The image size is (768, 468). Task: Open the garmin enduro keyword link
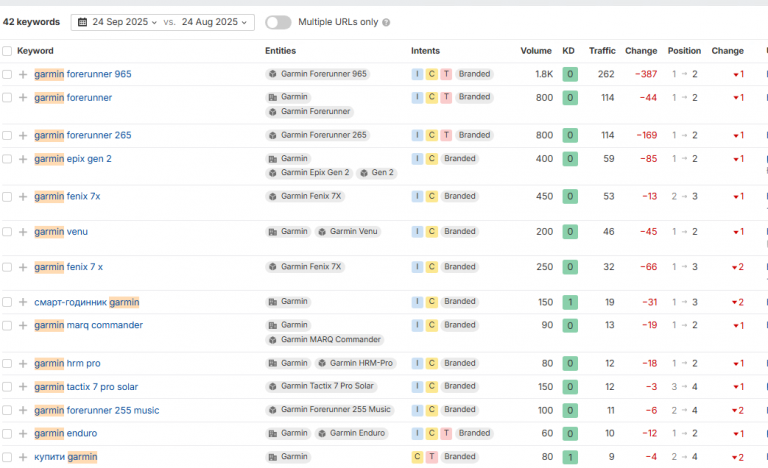[x=66, y=433]
